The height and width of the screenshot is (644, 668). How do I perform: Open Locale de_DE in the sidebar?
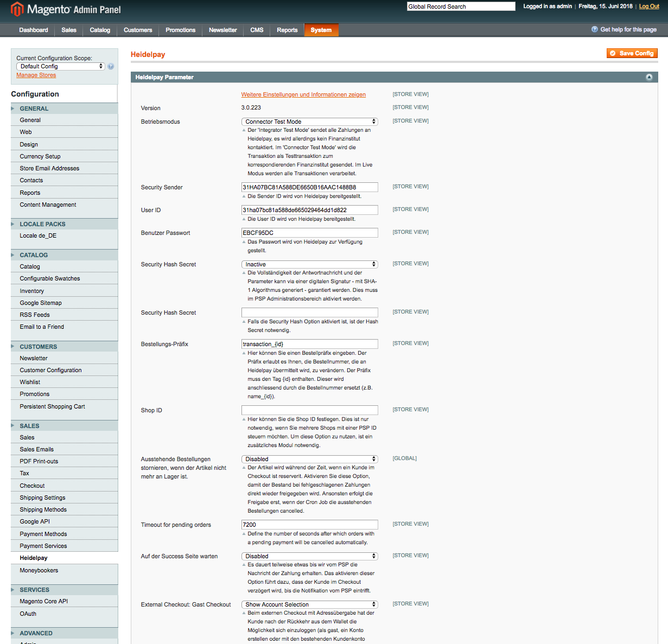pos(65,235)
